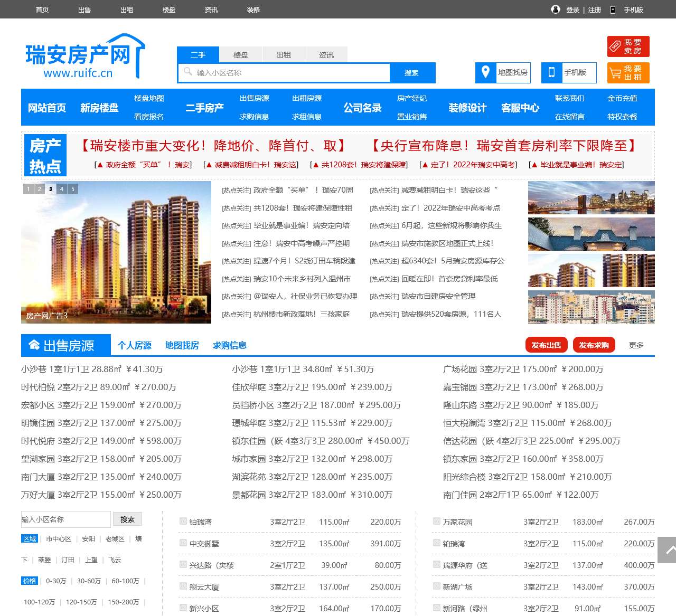Open the city skyline night thumbnail
The image size is (676, 616).
point(591,197)
